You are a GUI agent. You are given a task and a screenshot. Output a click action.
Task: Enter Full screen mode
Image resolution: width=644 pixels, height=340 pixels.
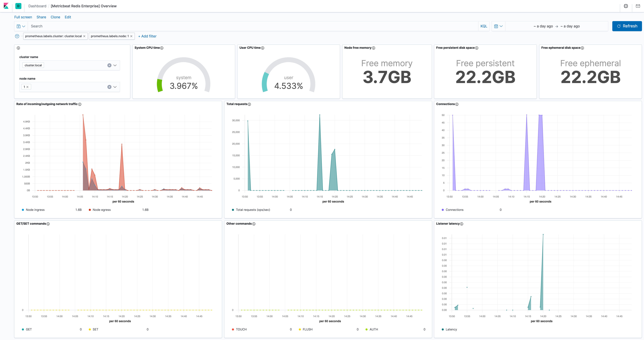click(23, 17)
